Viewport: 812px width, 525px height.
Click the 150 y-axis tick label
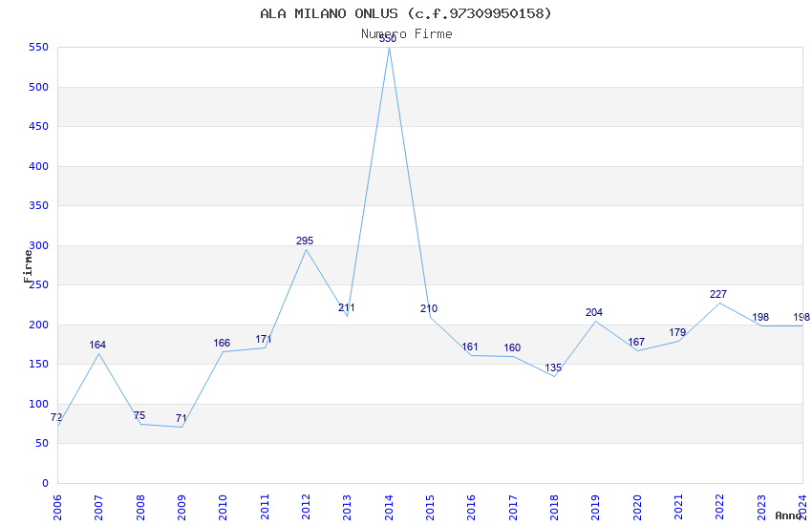click(39, 364)
